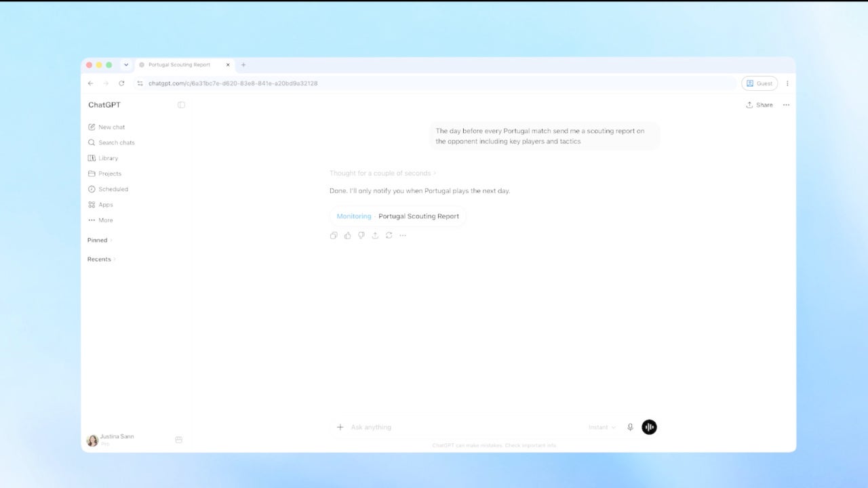
Task: Share this conversation
Action: [x=759, y=105]
